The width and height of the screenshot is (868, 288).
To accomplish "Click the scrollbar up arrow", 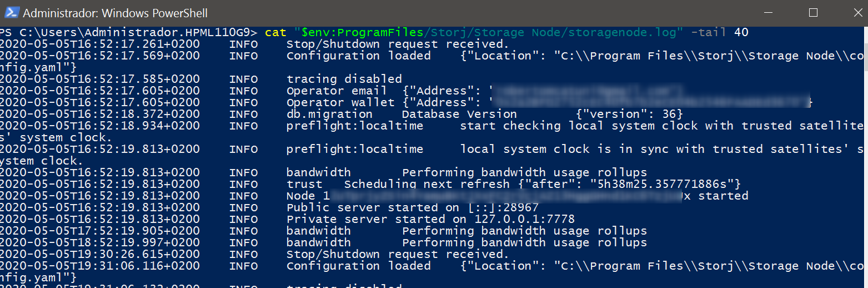I will (x=863, y=29).
